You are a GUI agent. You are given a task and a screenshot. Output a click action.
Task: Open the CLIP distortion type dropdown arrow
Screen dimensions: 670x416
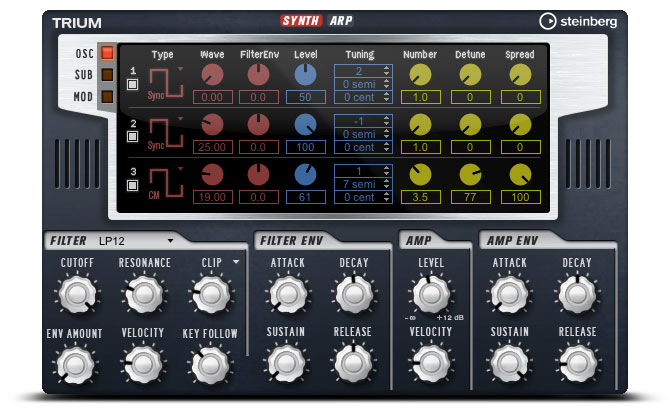tap(236, 262)
